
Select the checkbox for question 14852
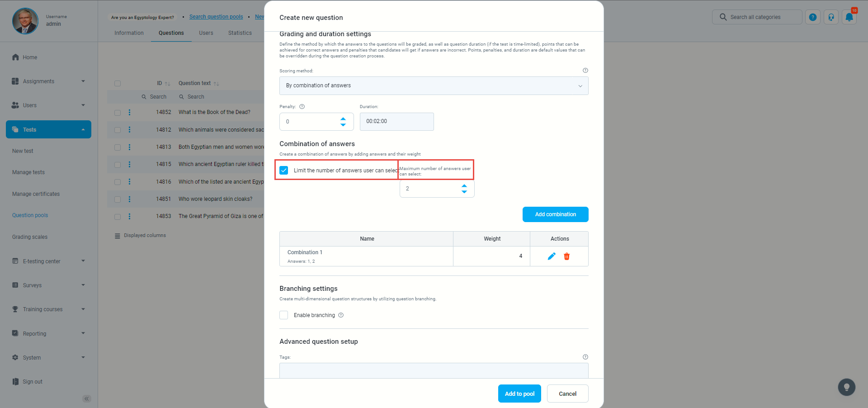tap(118, 113)
